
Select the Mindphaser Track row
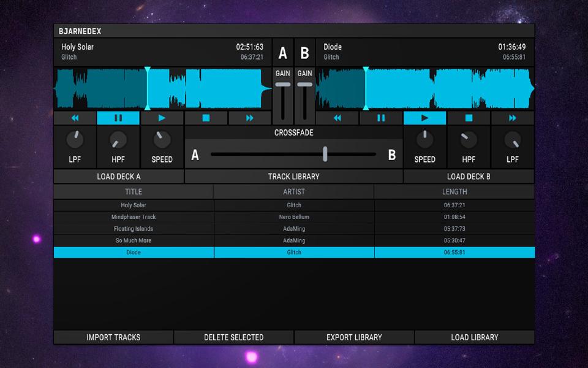click(x=134, y=217)
